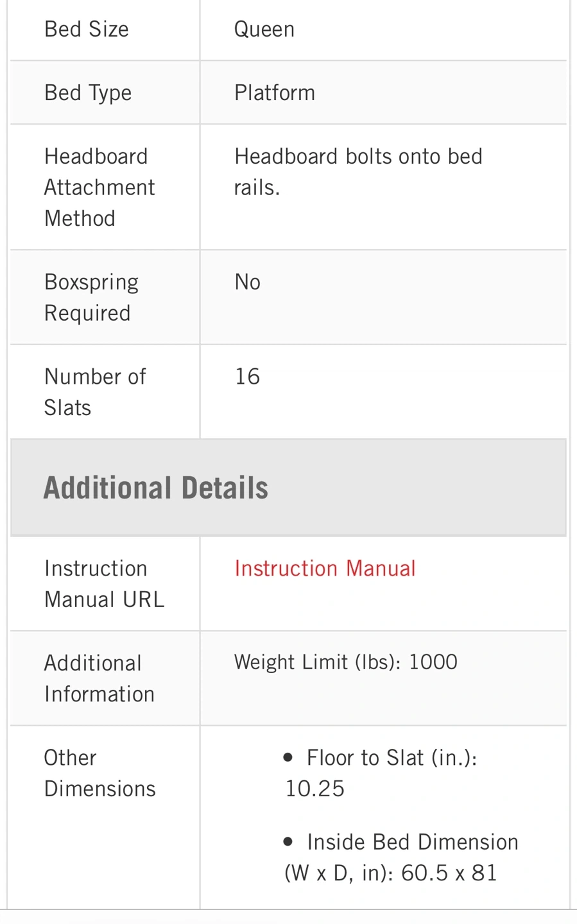The height and width of the screenshot is (924, 577).
Task: Select the Weight Limit 1000 lbs text
Action: coord(345,662)
